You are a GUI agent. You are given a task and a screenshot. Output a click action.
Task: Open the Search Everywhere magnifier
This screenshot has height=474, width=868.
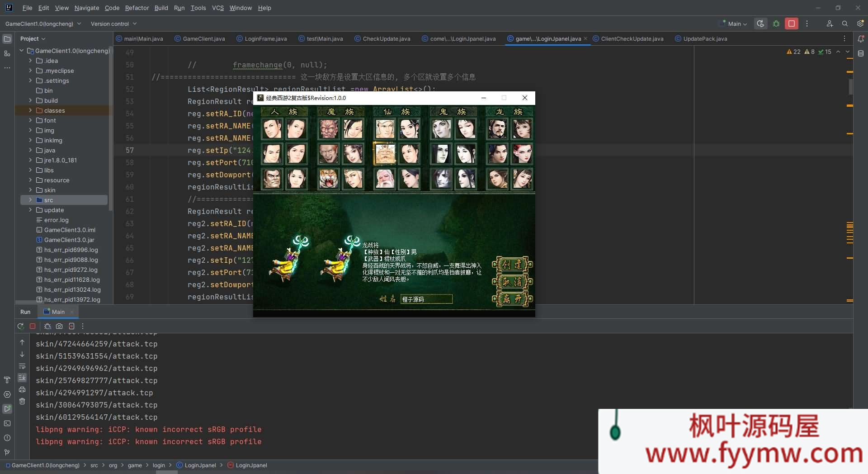(x=844, y=24)
